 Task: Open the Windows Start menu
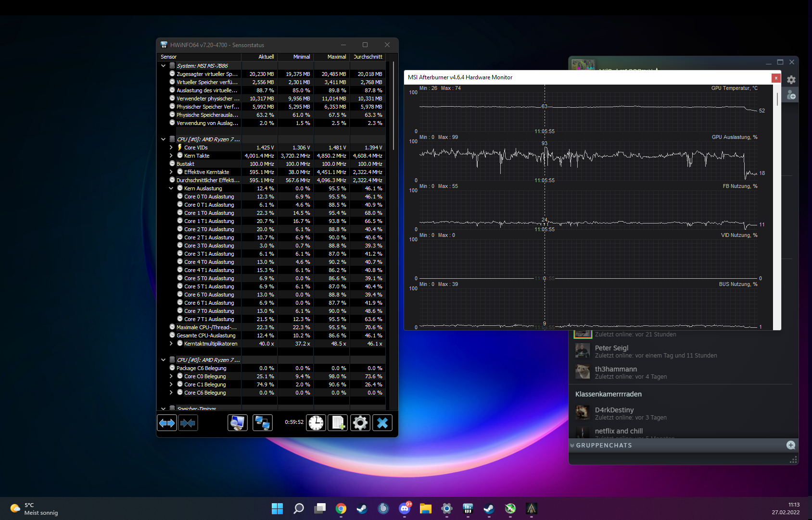[278, 508]
